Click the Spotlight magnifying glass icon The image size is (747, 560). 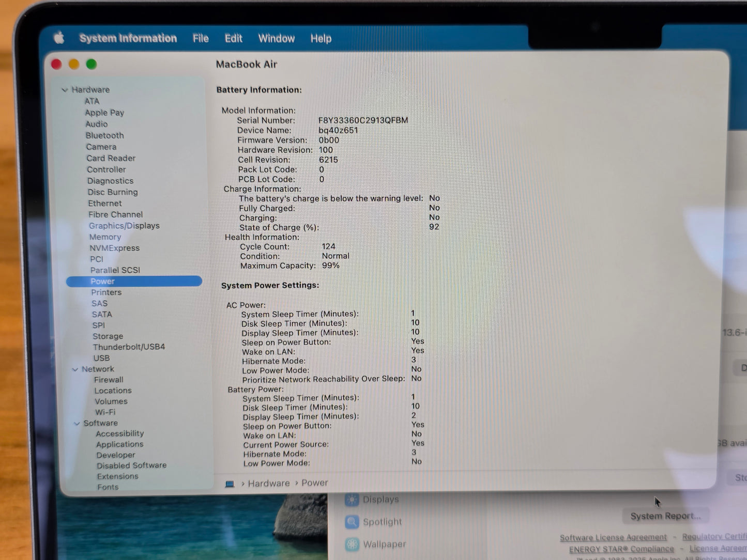click(353, 522)
